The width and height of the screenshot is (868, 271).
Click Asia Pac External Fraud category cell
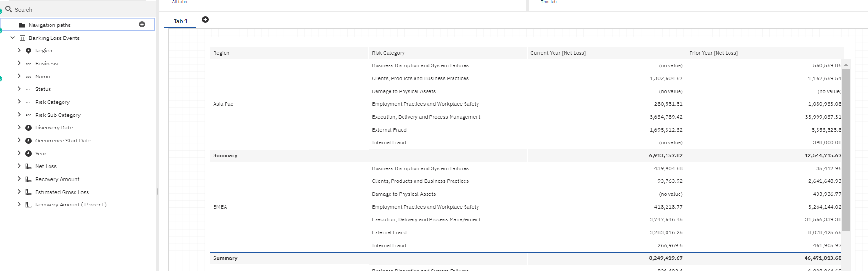coord(389,130)
